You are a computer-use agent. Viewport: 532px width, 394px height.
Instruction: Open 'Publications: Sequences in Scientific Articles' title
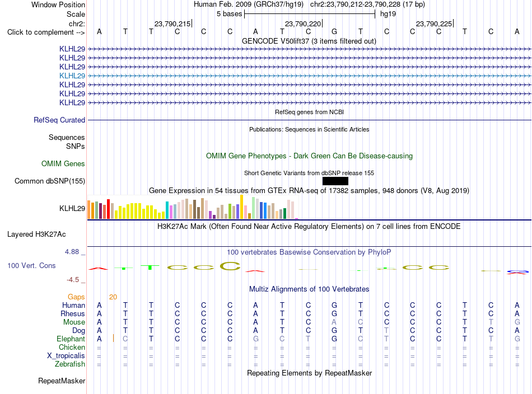pyautogui.click(x=309, y=129)
